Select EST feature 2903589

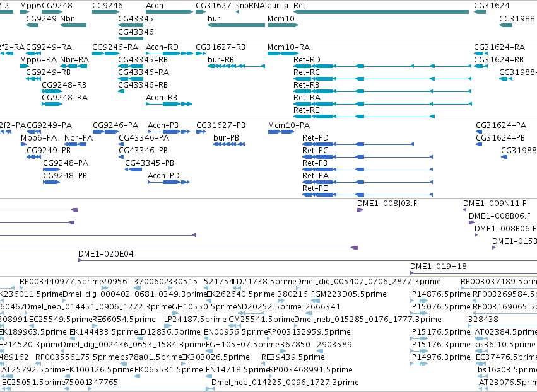click(320, 351)
